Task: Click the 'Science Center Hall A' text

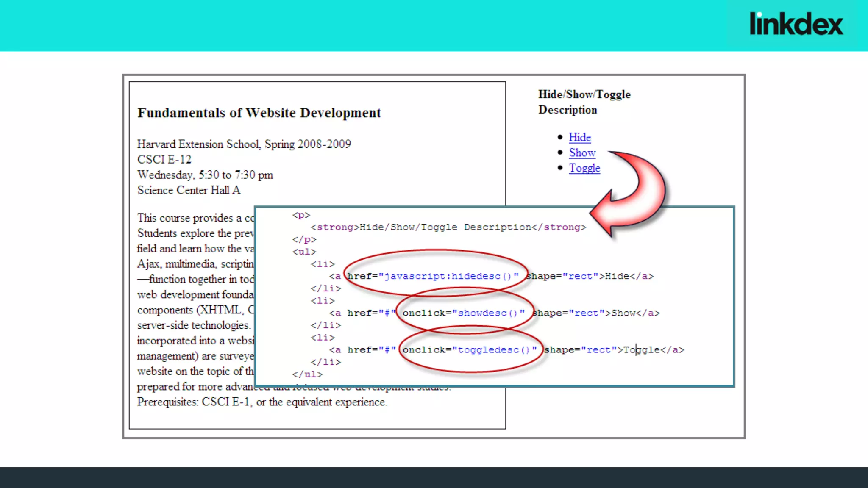Action: click(189, 191)
